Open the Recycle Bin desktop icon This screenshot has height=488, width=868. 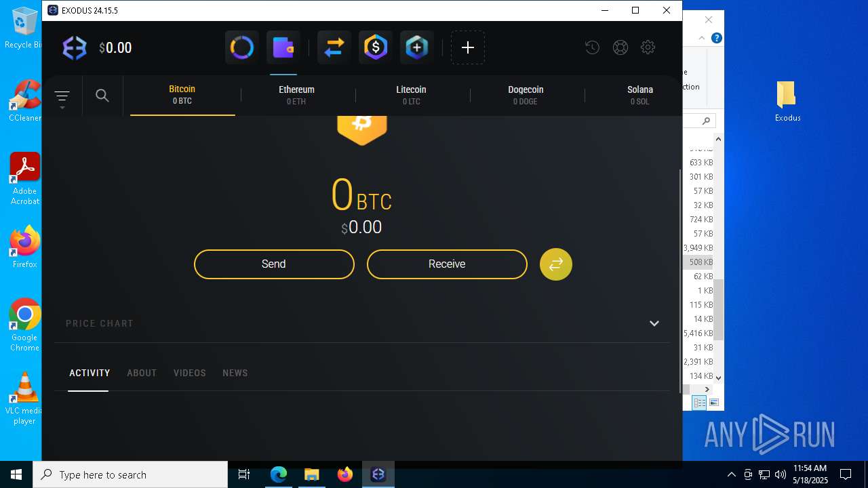coord(24,28)
